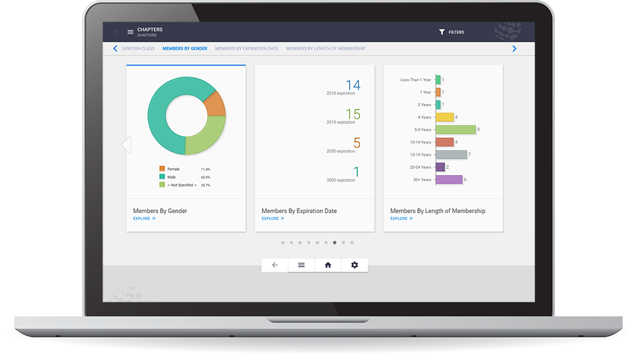
Task: Click the back arrow in top header
Action: tap(116, 32)
